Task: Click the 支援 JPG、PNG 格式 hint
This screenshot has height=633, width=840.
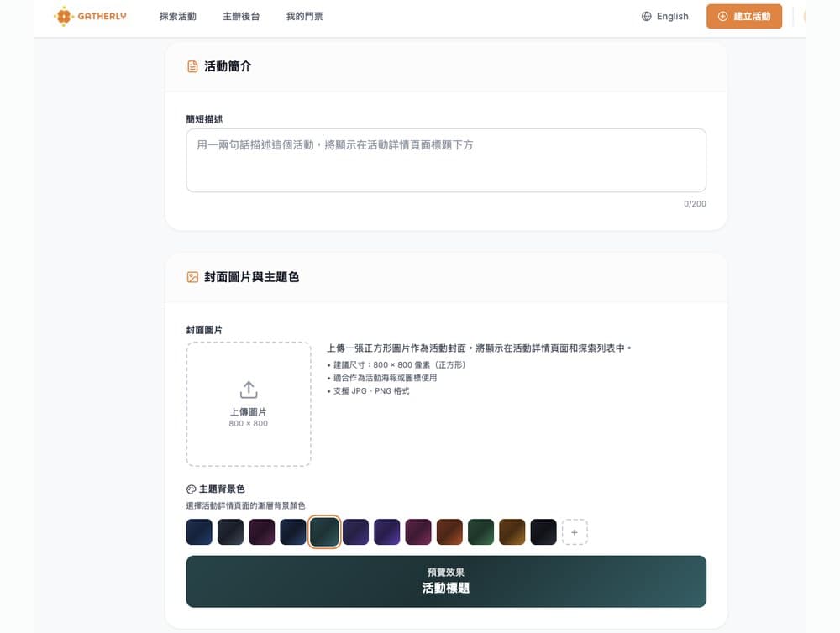Action: 368,391
